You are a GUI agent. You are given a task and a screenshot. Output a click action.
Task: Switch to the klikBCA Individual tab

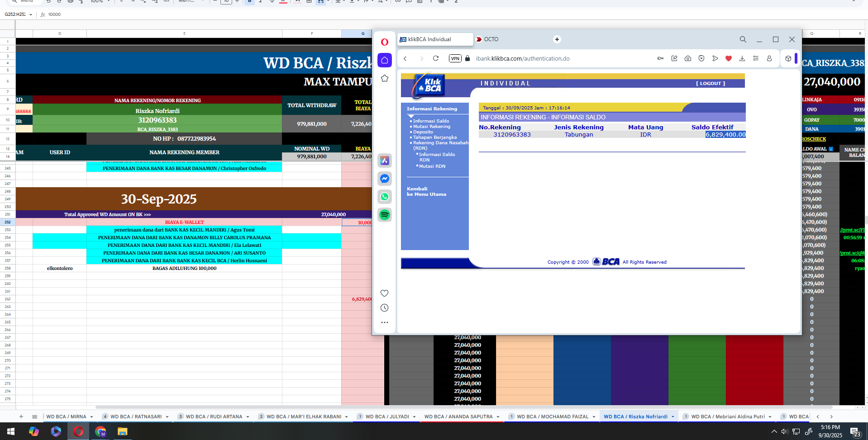pos(435,39)
